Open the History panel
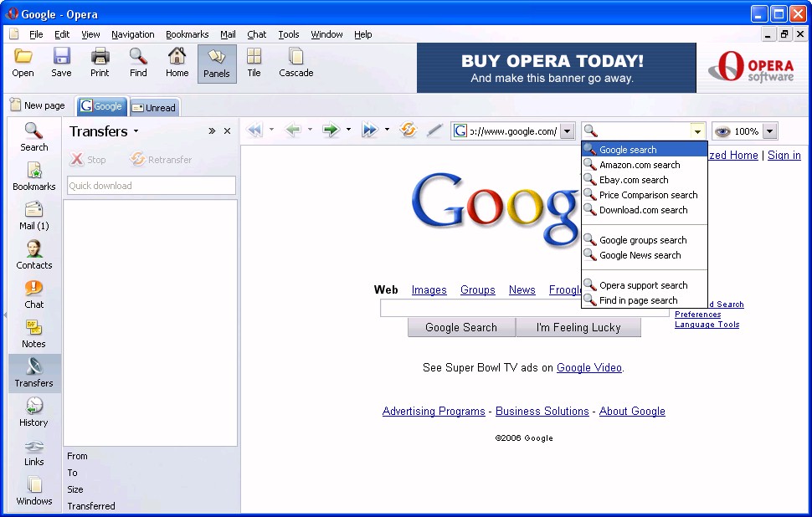This screenshot has width=812, height=517. (34, 412)
